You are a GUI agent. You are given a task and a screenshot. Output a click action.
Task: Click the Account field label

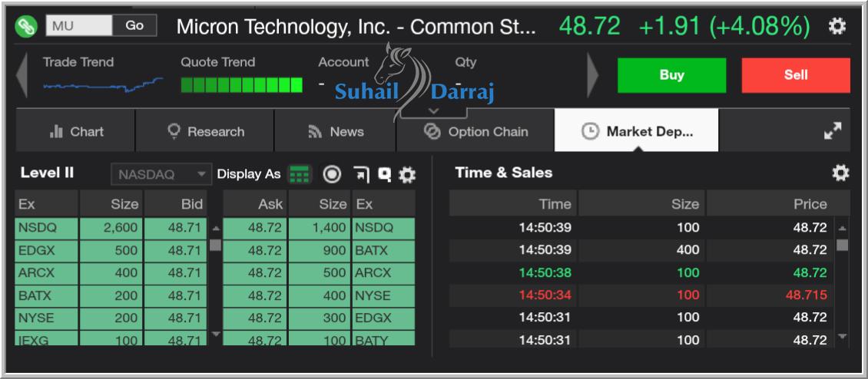click(343, 62)
